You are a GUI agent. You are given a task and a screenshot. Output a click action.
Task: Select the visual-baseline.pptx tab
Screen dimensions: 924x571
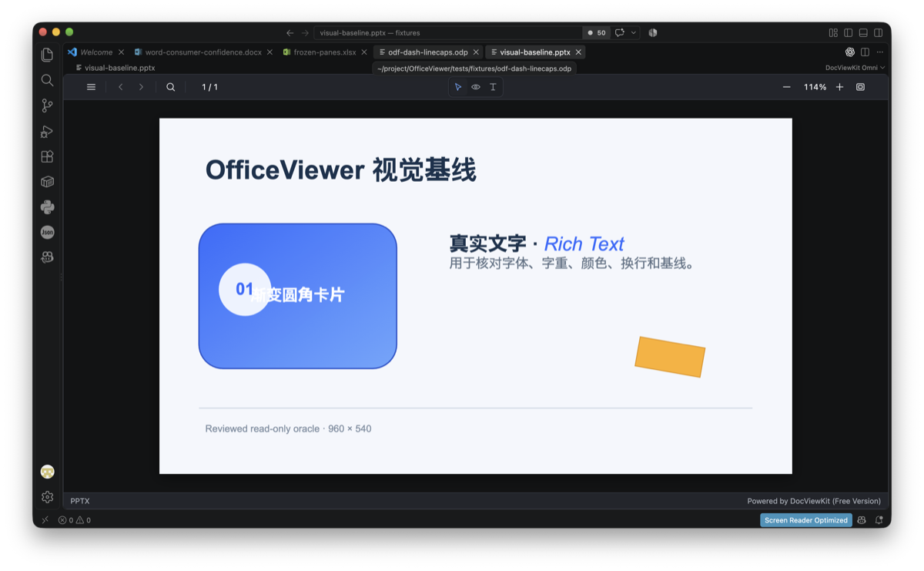click(534, 52)
